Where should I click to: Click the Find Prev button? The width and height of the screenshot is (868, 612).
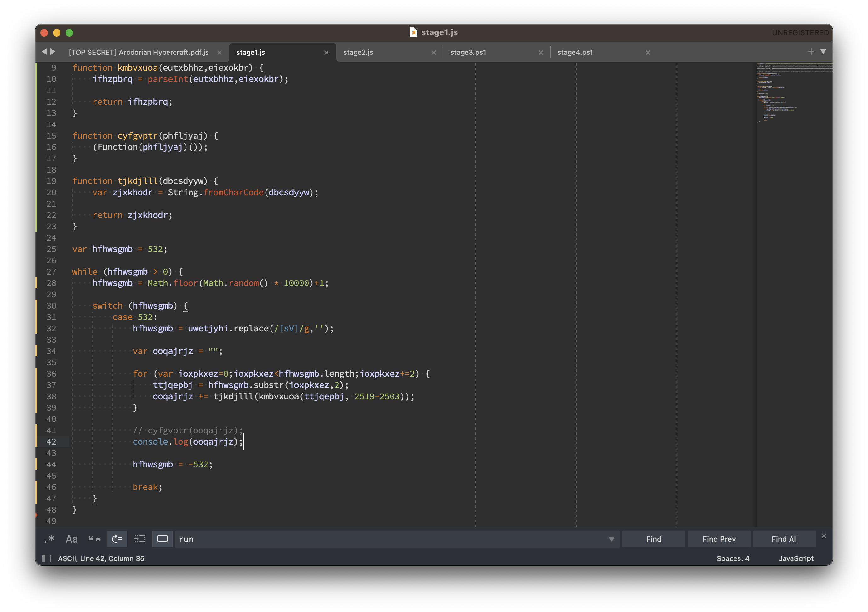719,539
